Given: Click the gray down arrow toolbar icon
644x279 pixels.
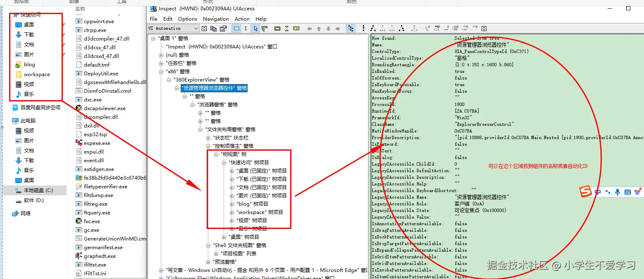Looking at the screenshot, I should (x=328, y=29).
